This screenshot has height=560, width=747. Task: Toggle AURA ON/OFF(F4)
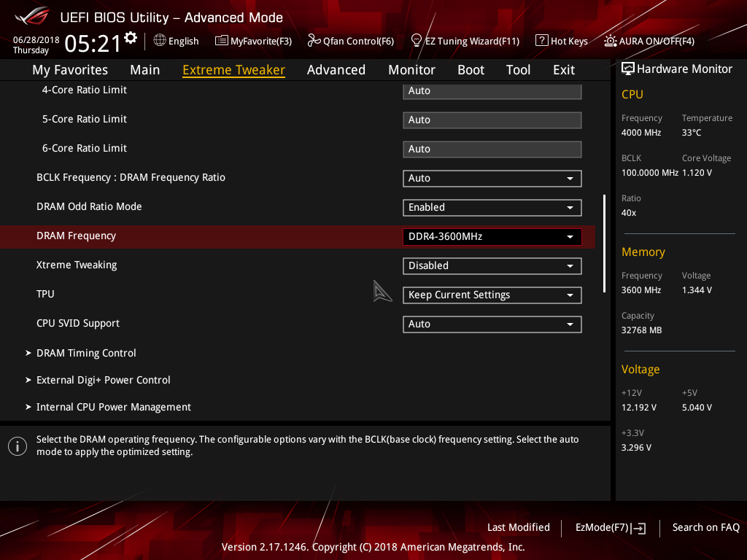657,42
